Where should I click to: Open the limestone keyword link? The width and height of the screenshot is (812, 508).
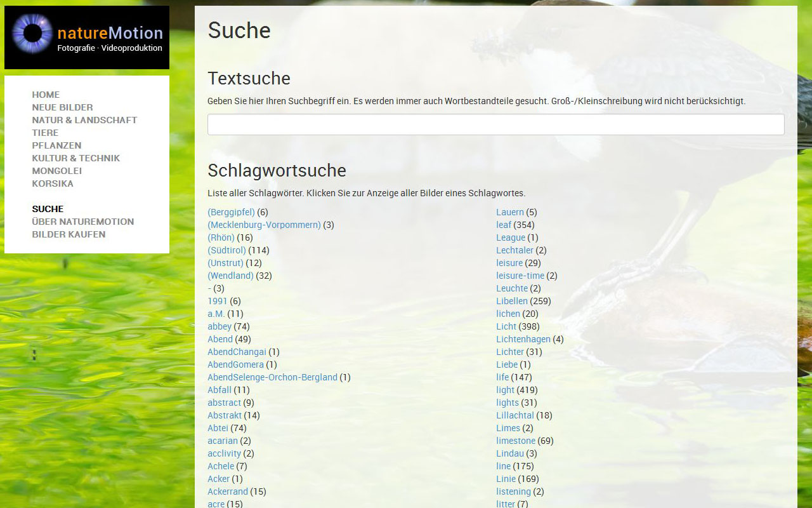point(515,441)
